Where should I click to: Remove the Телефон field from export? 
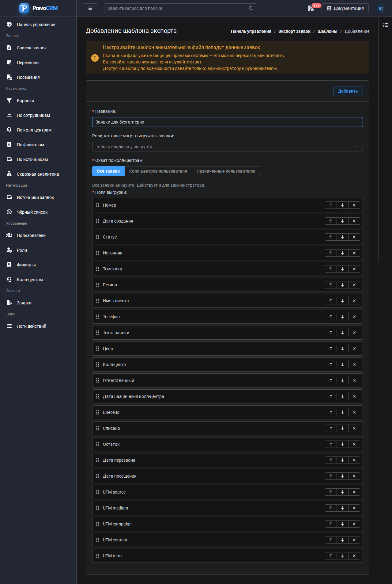click(354, 317)
